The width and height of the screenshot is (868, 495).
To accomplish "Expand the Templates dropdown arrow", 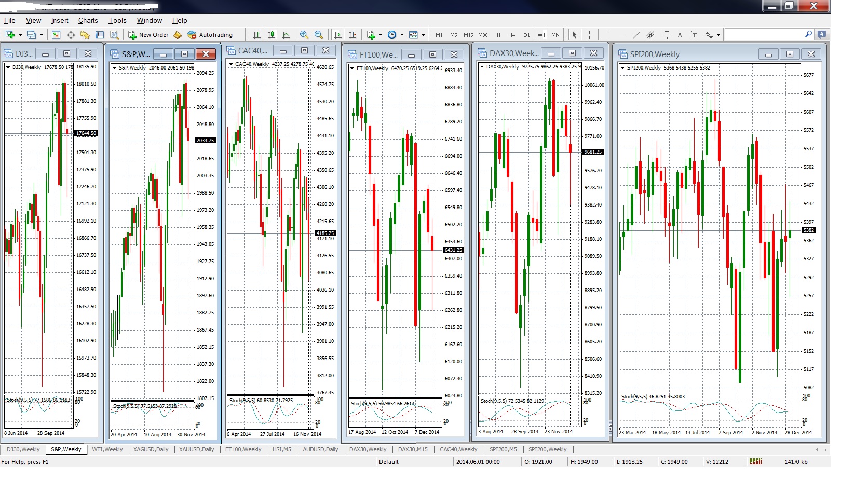I will pyautogui.click(x=423, y=35).
